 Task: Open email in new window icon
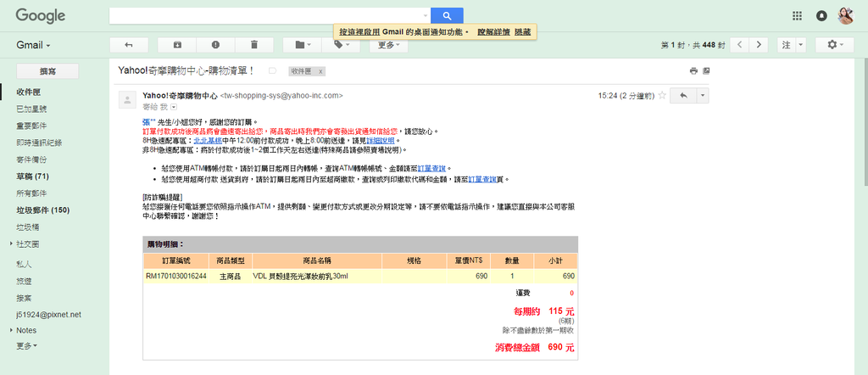click(706, 71)
